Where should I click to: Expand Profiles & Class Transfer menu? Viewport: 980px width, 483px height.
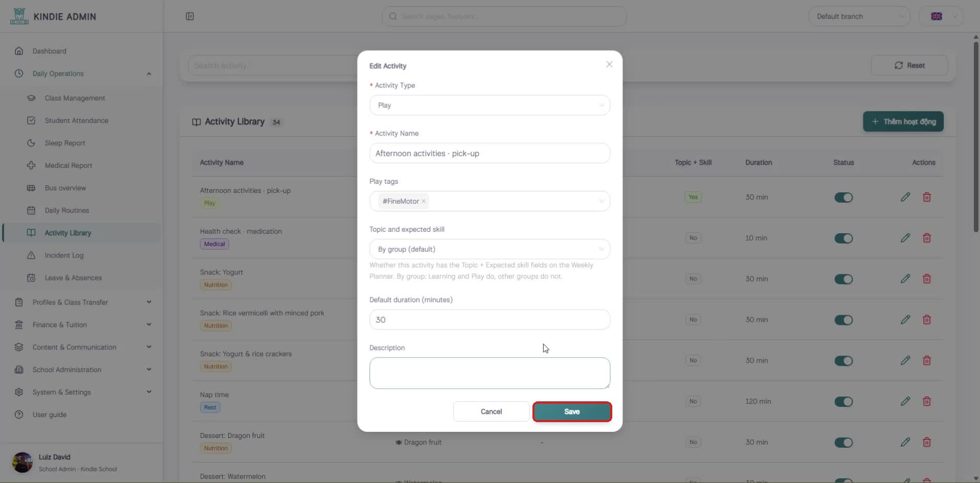[x=82, y=302]
